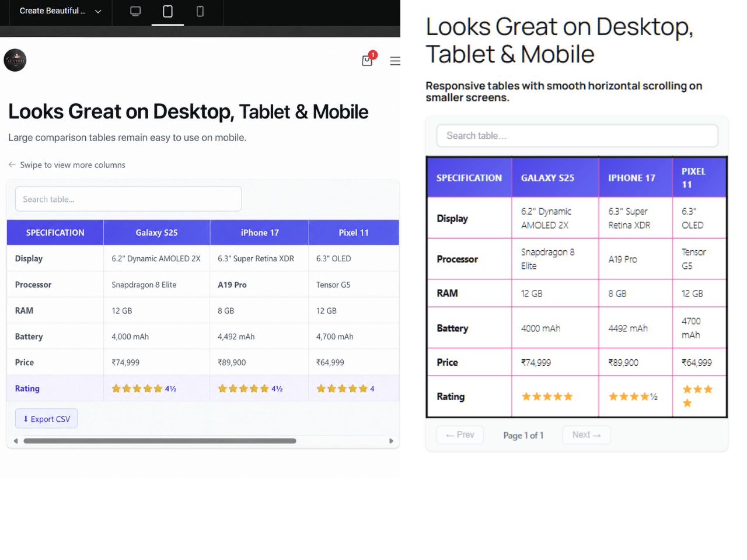Click the uppercase IPHONE 17 header
The image size is (747, 560).
tap(636, 178)
